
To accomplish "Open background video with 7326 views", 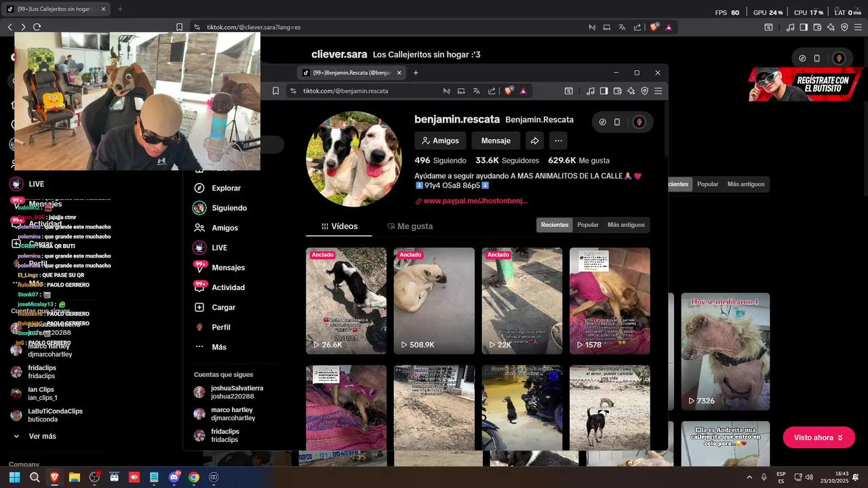I will (726, 351).
